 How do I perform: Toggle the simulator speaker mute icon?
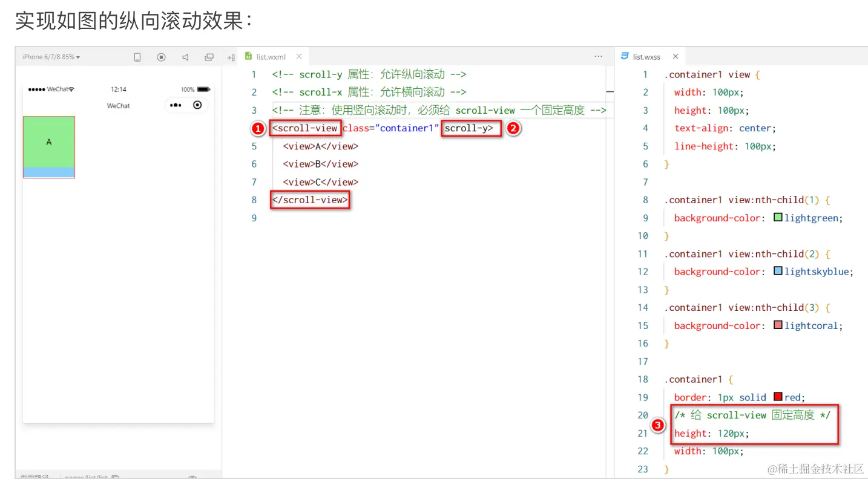click(185, 57)
